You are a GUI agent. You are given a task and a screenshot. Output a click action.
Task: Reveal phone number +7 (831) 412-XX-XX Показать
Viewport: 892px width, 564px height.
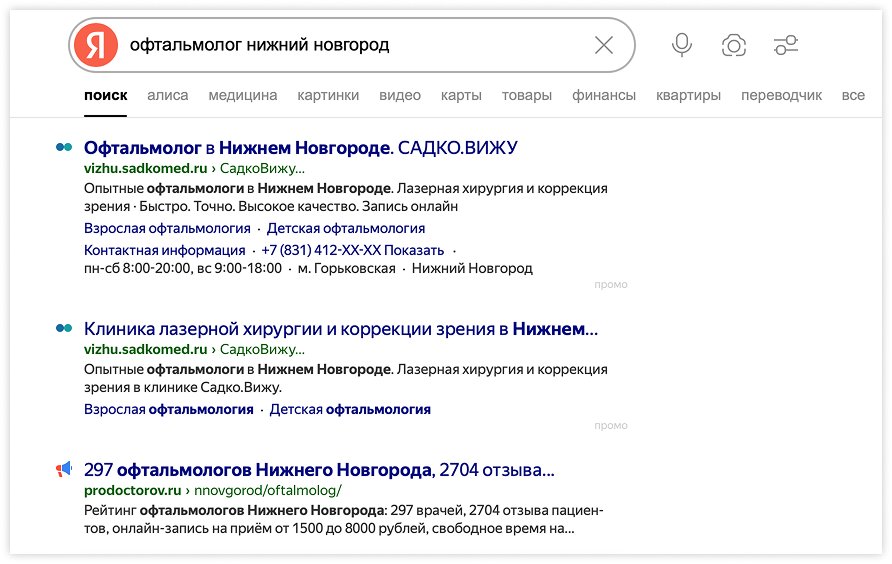[x=353, y=250]
